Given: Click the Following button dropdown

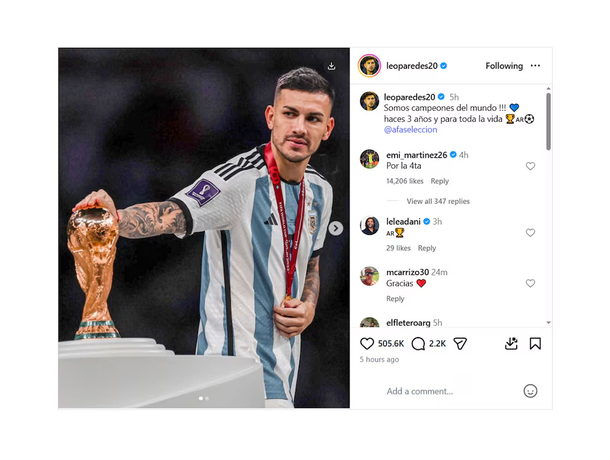Looking at the screenshot, I should point(504,66).
